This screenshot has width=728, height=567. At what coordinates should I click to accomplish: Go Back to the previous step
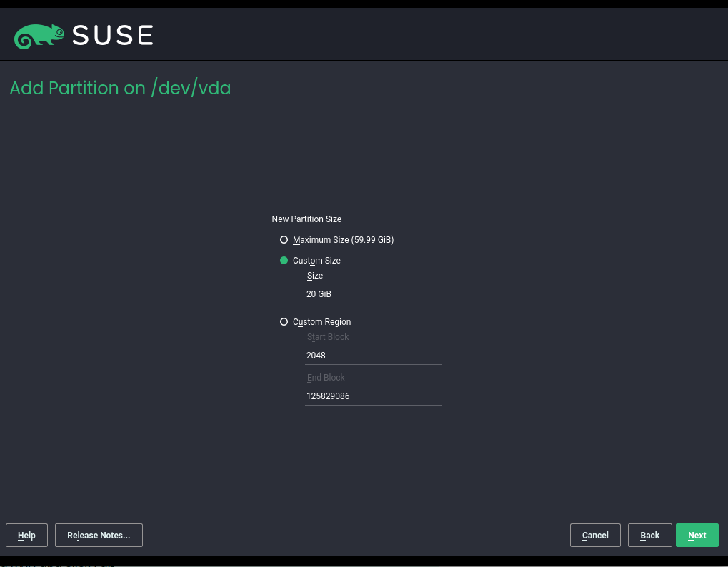[649, 536]
